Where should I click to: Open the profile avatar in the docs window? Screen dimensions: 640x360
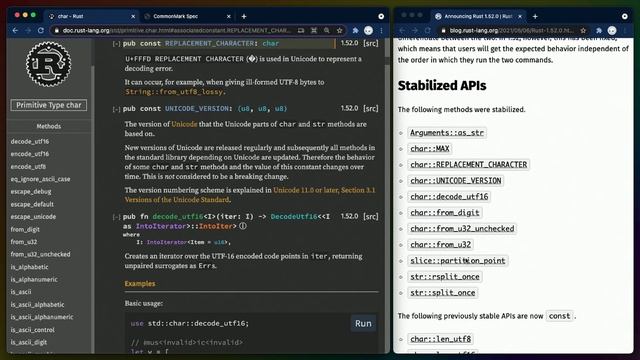[368, 31]
